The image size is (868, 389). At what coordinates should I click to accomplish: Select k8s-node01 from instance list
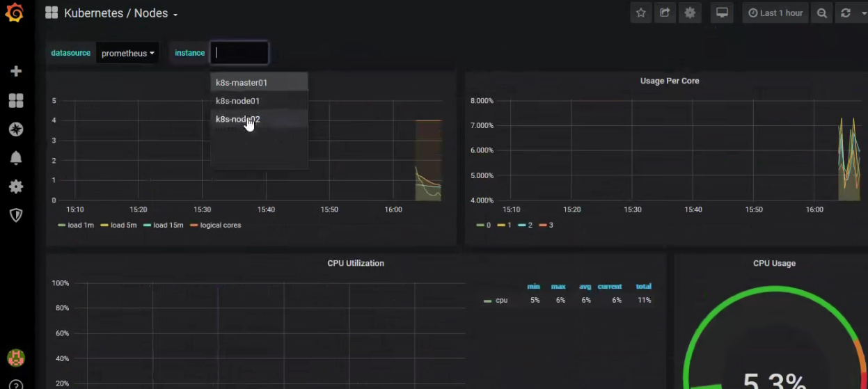coord(259,101)
